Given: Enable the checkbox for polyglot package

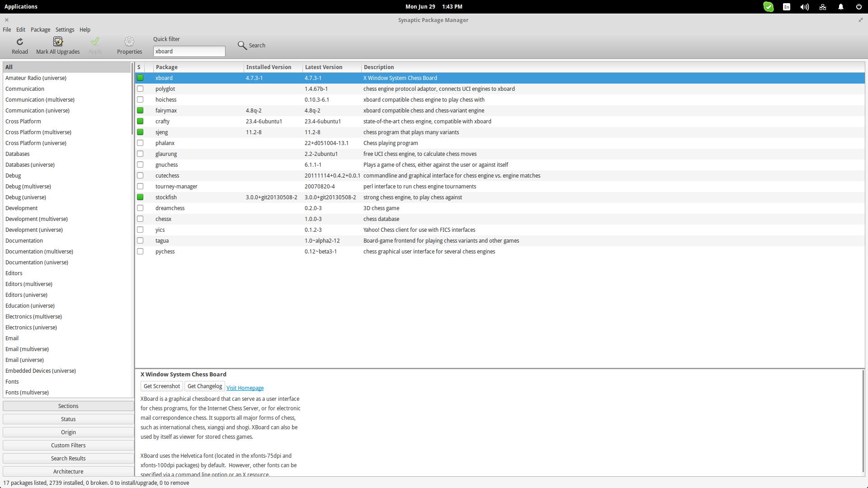Looking at the screenshot, I should [140, 89].
